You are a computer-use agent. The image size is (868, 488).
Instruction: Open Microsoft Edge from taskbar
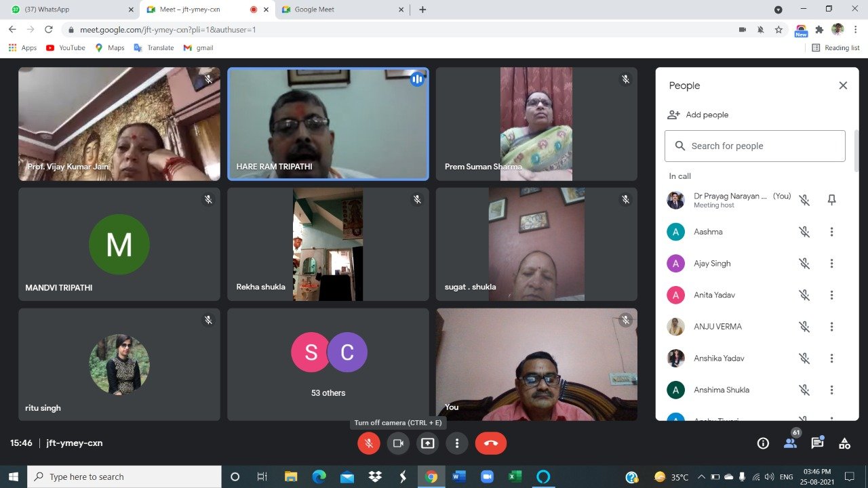(x=319, y=477)
